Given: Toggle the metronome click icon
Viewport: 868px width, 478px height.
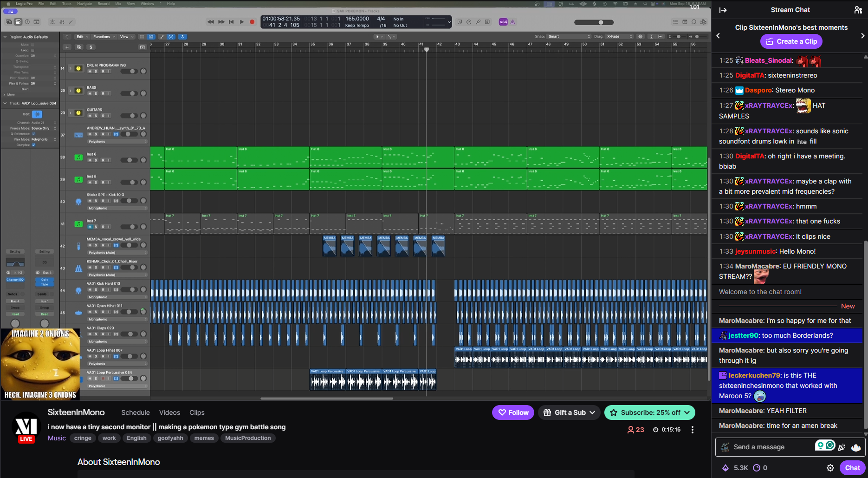Looking at the screenshot, I should coord(512,22).
